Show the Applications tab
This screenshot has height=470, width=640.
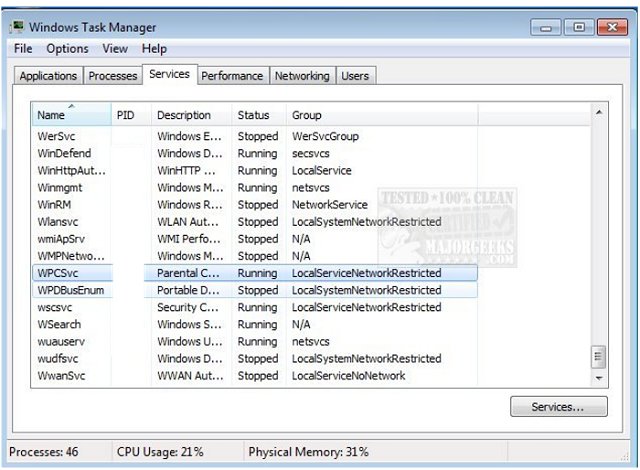coord(48,76)
